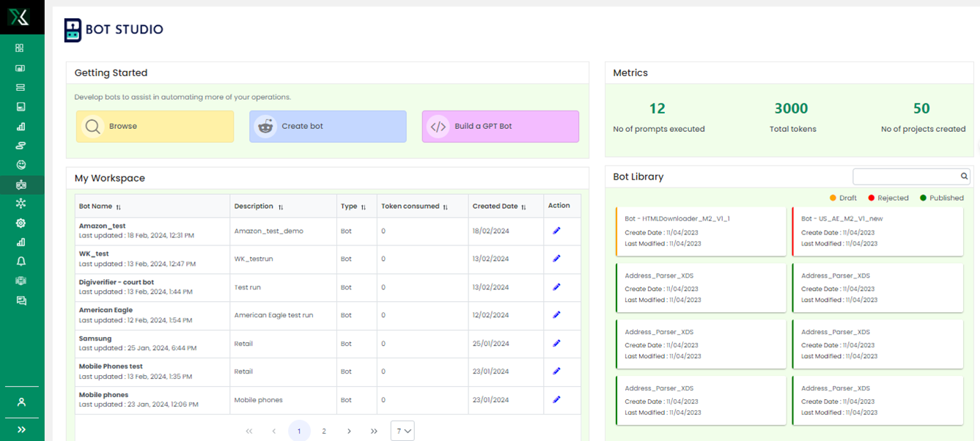Viewport: 980px width, 441px height.
Task: Expand the sidebar with double chevron
Action: coord(21,429)
